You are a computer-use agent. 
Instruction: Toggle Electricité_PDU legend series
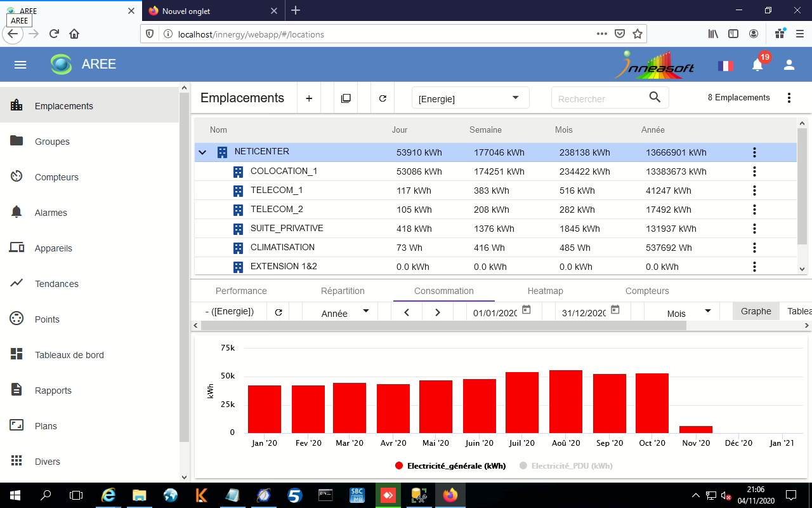566,465
